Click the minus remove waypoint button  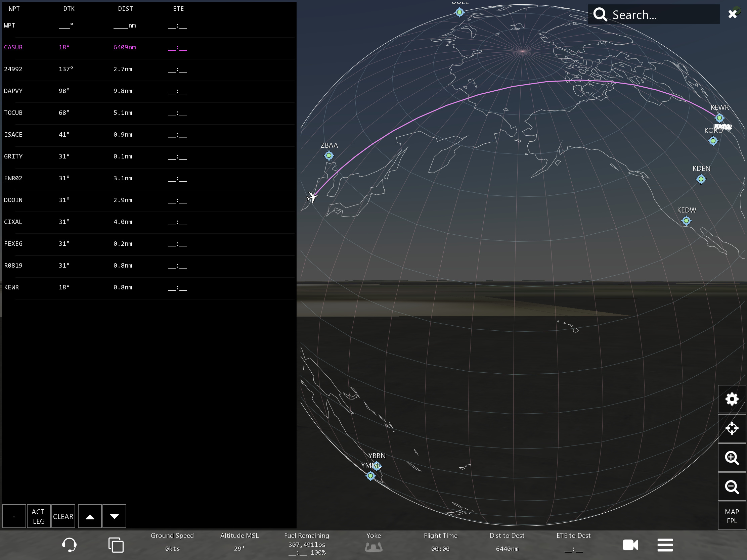click(x=14, y=516)
